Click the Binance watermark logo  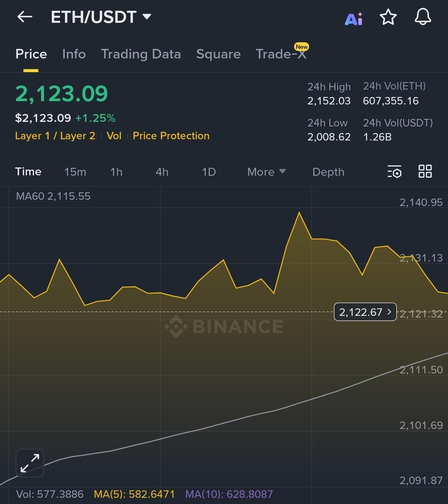(x=224, y=327)
